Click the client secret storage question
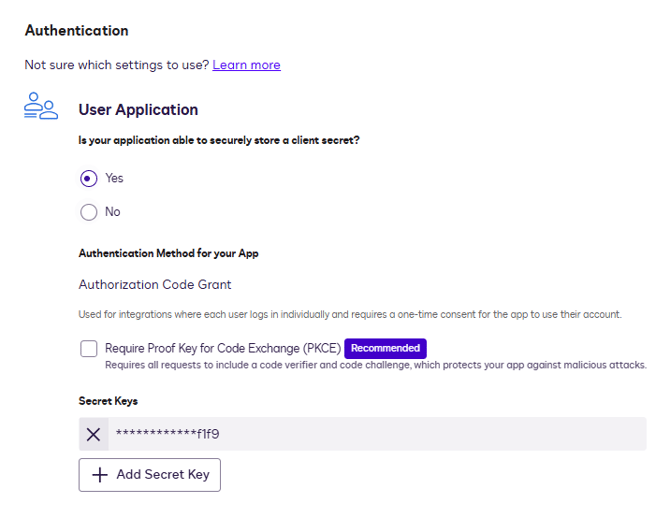 pos(219,141)
